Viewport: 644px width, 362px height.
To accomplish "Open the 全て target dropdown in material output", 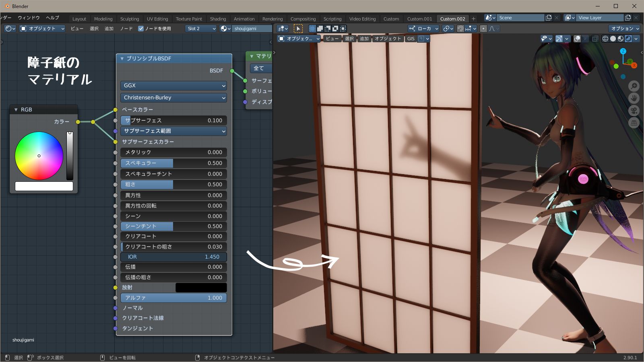I will click(261, 68).
